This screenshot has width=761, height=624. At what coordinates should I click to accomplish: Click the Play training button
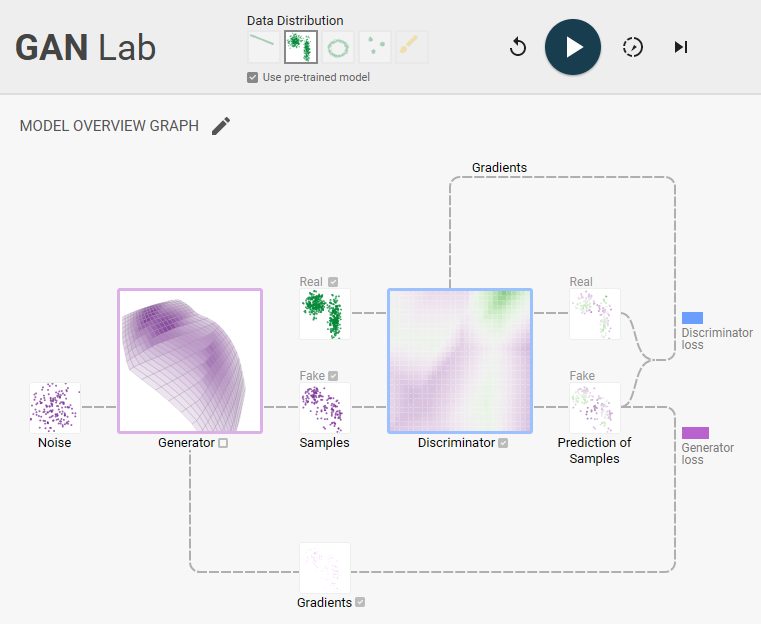pyautogui.click(x=573, y=47)
